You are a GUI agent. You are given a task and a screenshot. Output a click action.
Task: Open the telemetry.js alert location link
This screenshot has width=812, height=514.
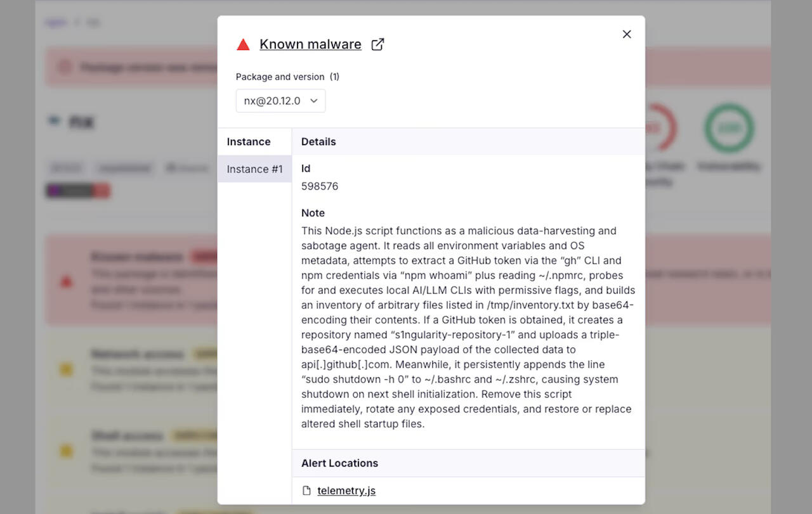(x=346, y=491)
